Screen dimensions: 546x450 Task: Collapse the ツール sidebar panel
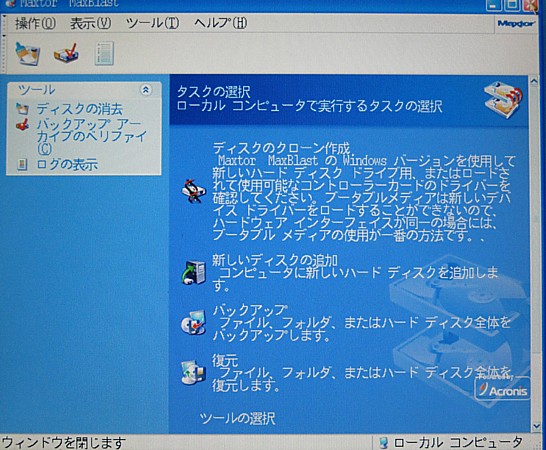(x=146, y=90)
